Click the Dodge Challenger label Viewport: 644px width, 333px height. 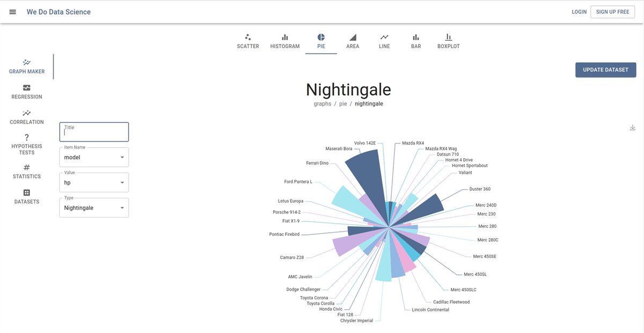coord(303,290)
